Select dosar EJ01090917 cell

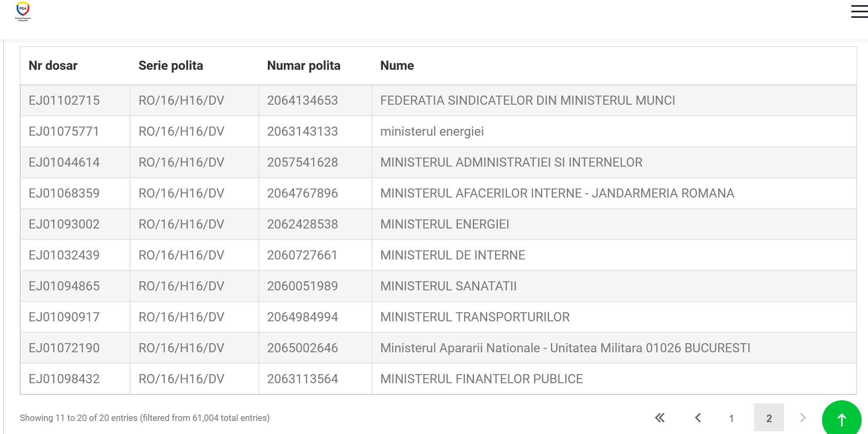tap(64, 317)
